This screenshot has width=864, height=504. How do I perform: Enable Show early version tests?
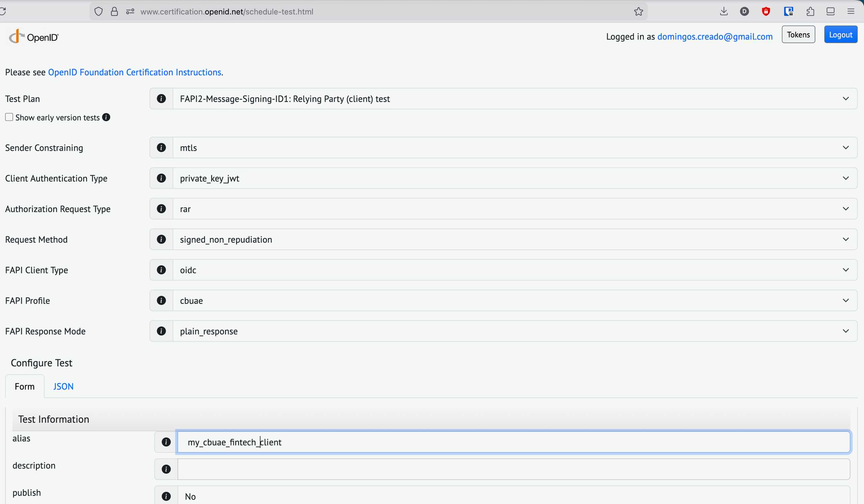coord(9,117)
